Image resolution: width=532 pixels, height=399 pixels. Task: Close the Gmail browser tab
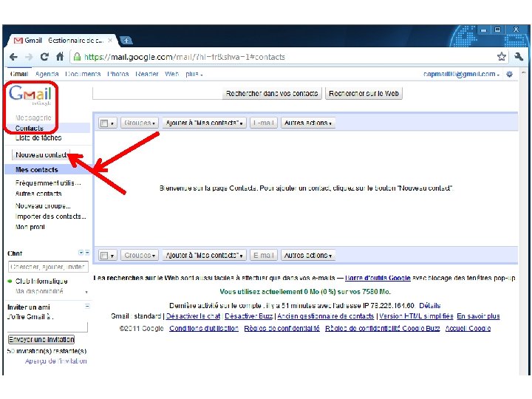tap(110, 41)
